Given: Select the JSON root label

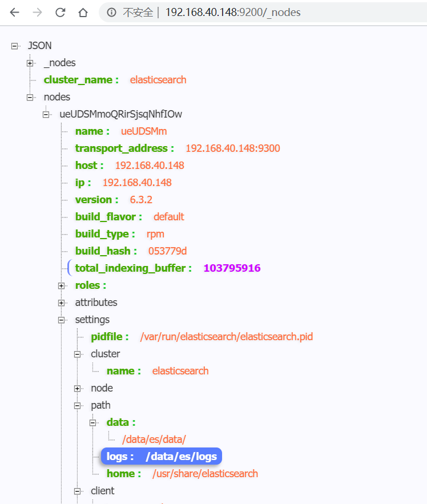Looking at the screenshot, I should [x=39, y=46].
